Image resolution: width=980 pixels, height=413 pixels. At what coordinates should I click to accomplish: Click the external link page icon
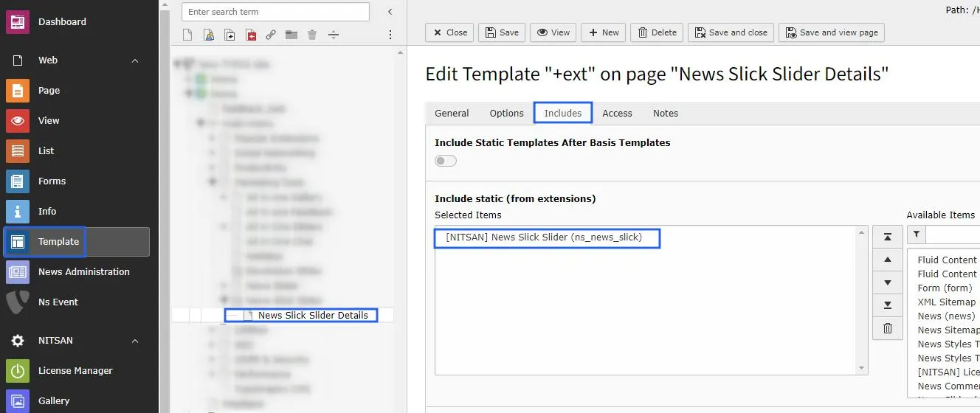[271, 35]
